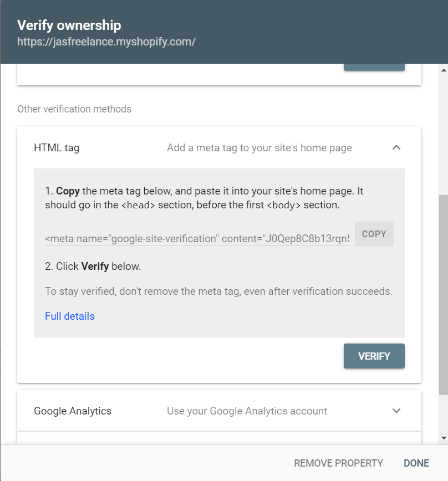Screen dimensions: 448x481
Task: Click the vertical scrollbar thumb
Action: coord(444,295)
